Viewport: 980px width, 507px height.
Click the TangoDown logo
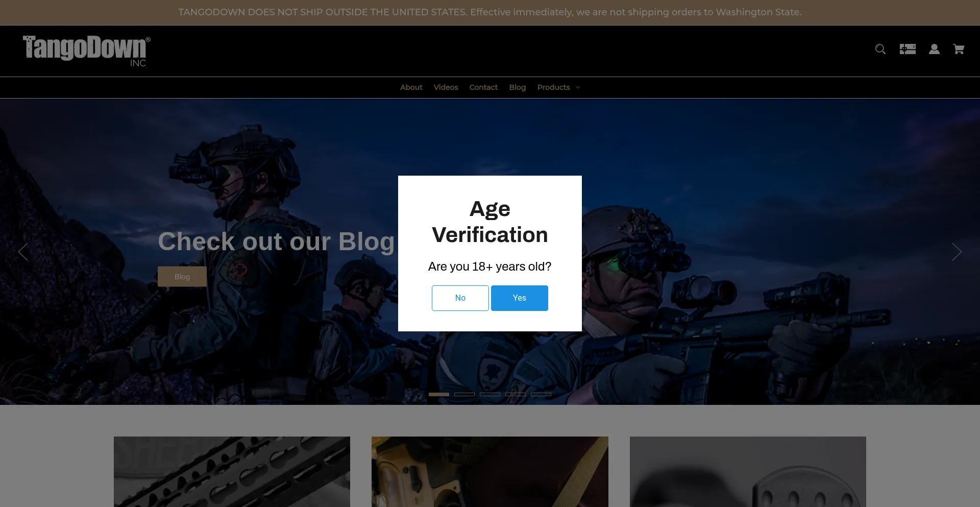point(86,51)
